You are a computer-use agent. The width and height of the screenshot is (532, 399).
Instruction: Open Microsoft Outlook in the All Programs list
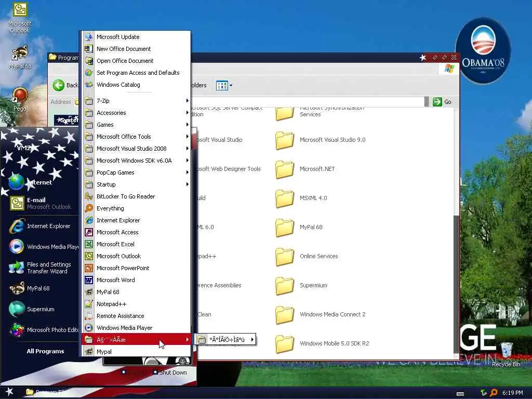(x=136, y=256)
